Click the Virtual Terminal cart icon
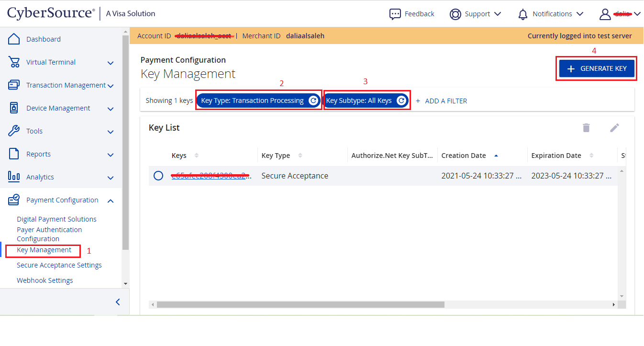The height and width of the screenshot is (346, 644). coord(14,62)
